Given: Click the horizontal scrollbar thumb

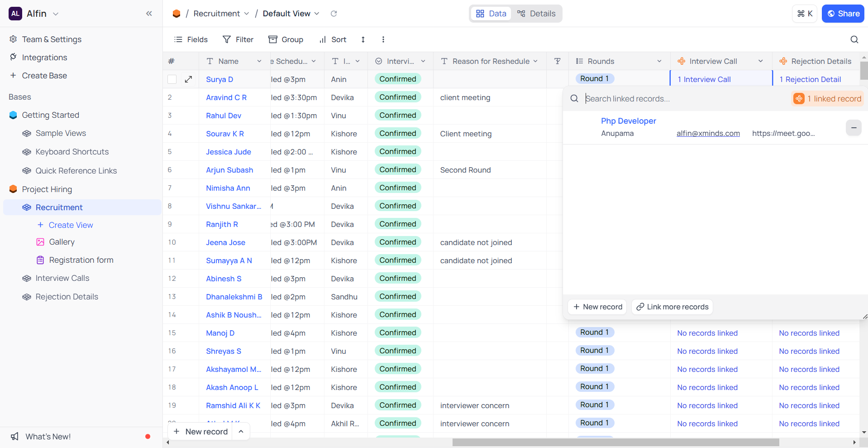Looking at the screenshot, I should (x=615, y=442).
